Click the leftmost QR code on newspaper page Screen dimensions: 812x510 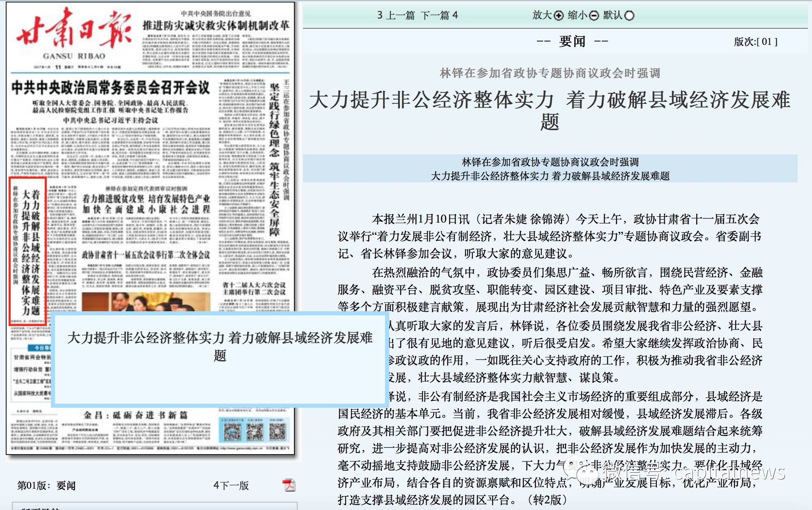coord(232,432)
